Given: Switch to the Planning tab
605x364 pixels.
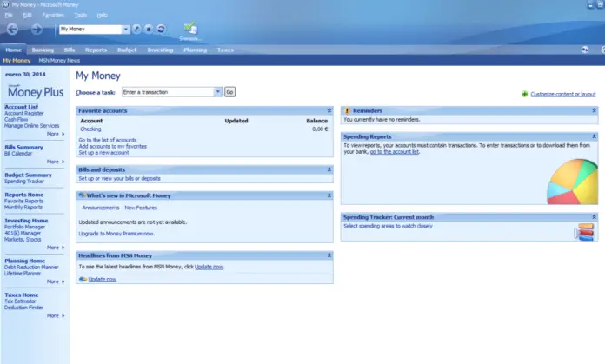Looking at the screenshot, I should click(196, 50).
